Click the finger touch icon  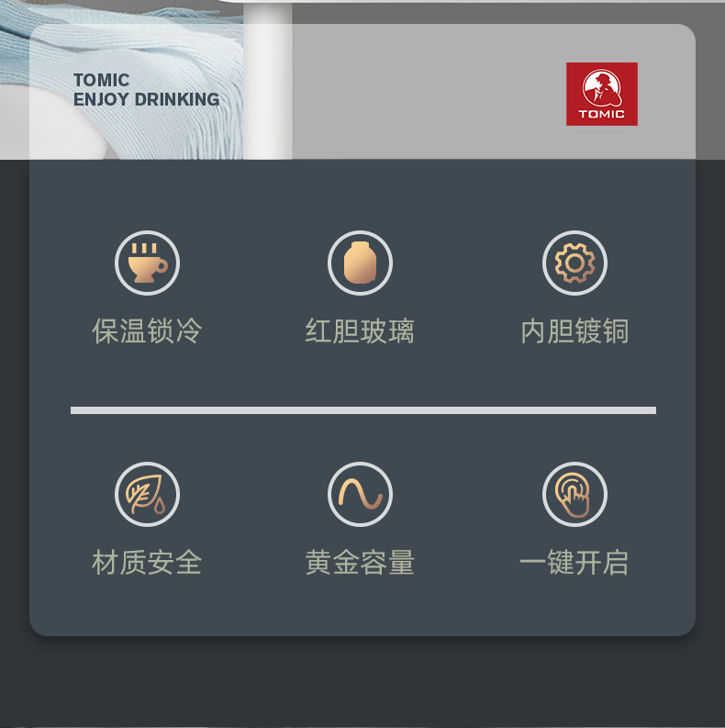(x=574, y=494)
